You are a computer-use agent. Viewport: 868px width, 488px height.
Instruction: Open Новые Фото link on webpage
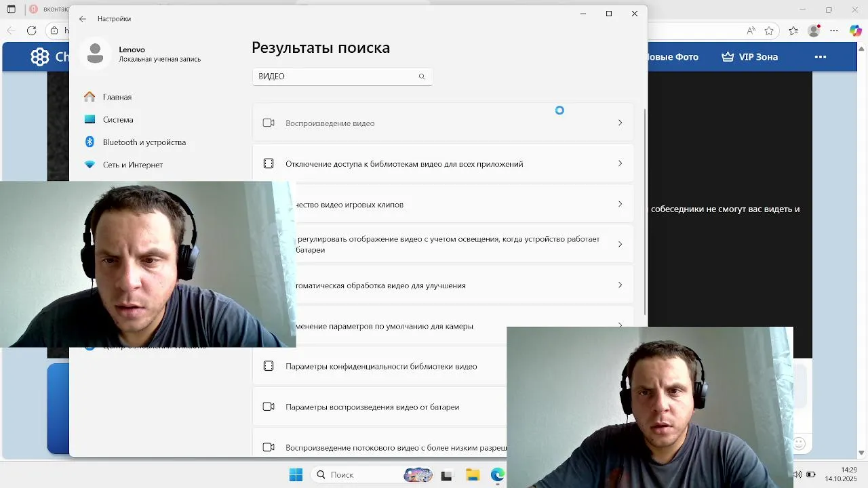[673, 57]
